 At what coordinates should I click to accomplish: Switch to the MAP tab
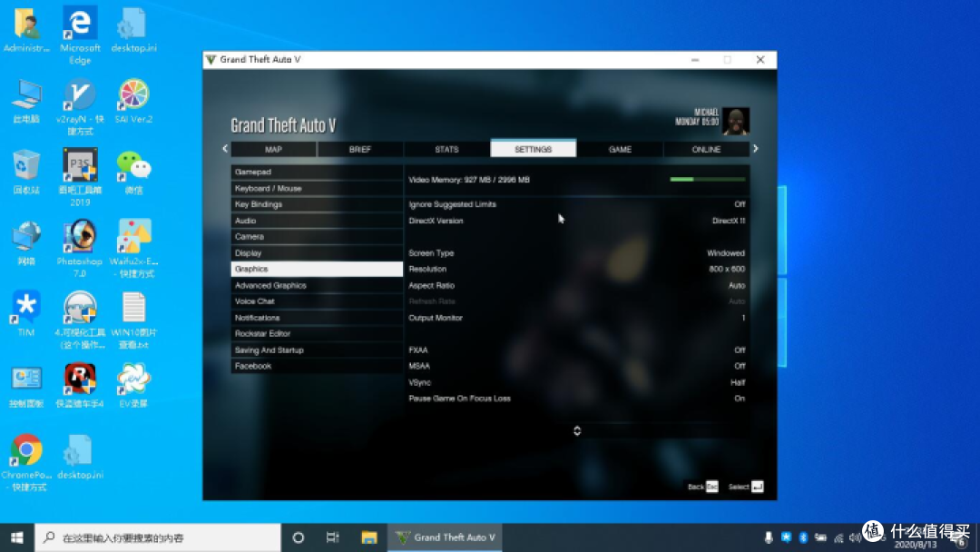click(x=273, y=150)
